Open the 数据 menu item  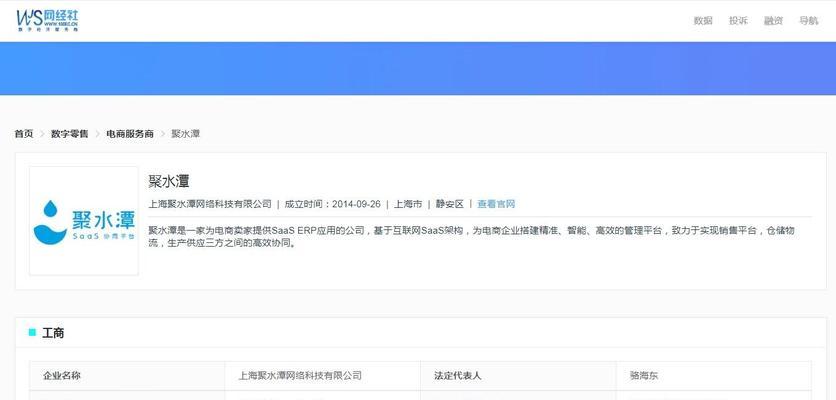(x=703, y=21)
